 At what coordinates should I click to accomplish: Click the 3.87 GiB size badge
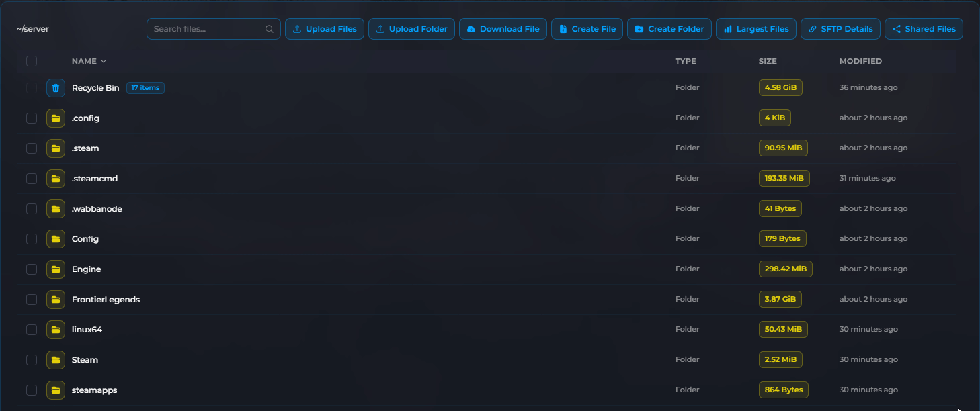click(780, 300)
